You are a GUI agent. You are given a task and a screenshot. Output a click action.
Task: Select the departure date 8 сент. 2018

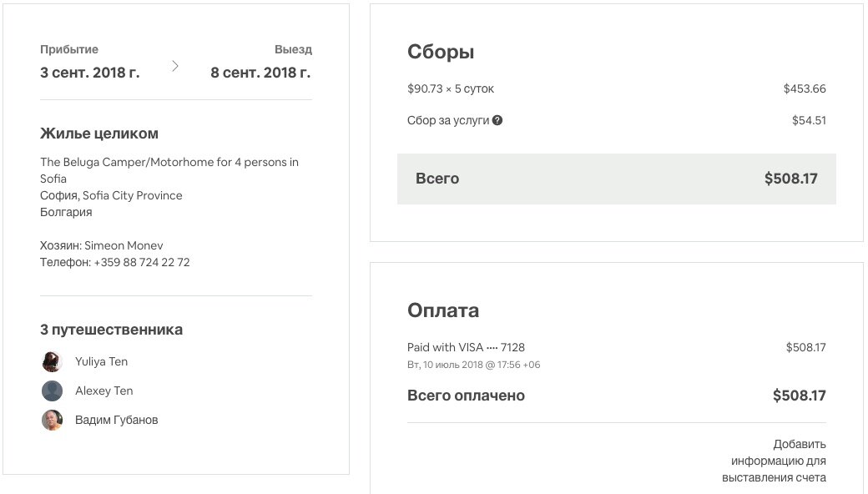pos(260,73)
